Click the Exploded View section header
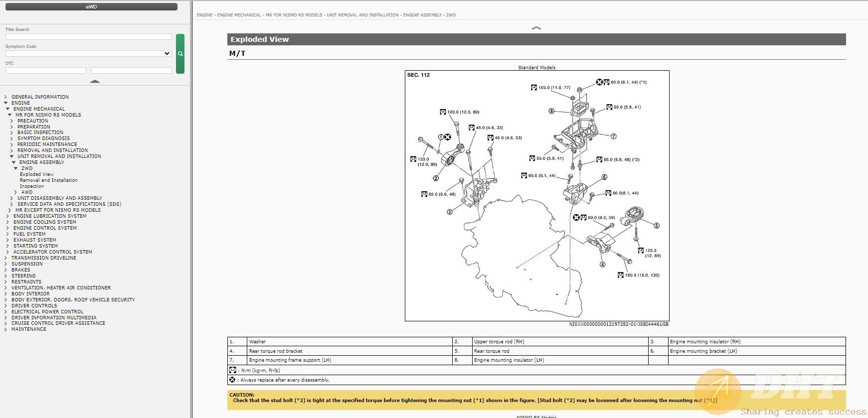Image resolution: width=868 pixels, height=418 pixels. pyautogui.click(x=536, y=39)
